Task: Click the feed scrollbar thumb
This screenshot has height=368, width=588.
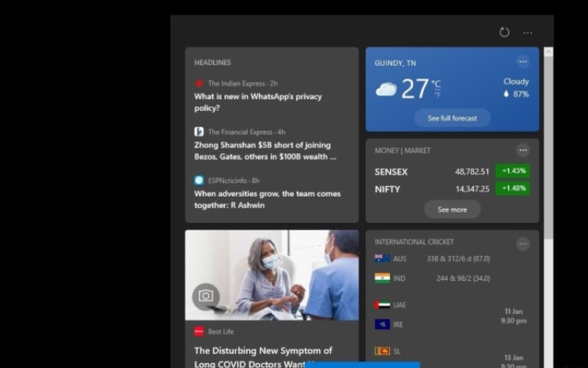Action: pyautogui.click(x=548, y=148)
